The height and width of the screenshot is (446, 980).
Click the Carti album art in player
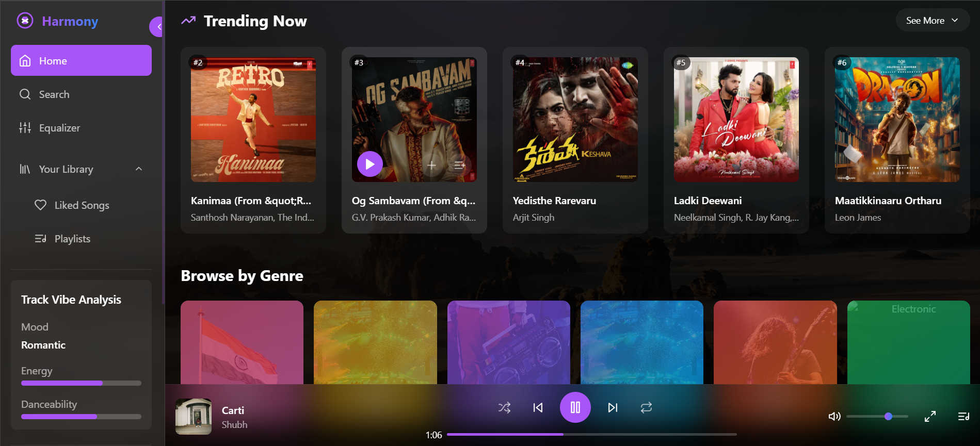click(x=194, y=417)
